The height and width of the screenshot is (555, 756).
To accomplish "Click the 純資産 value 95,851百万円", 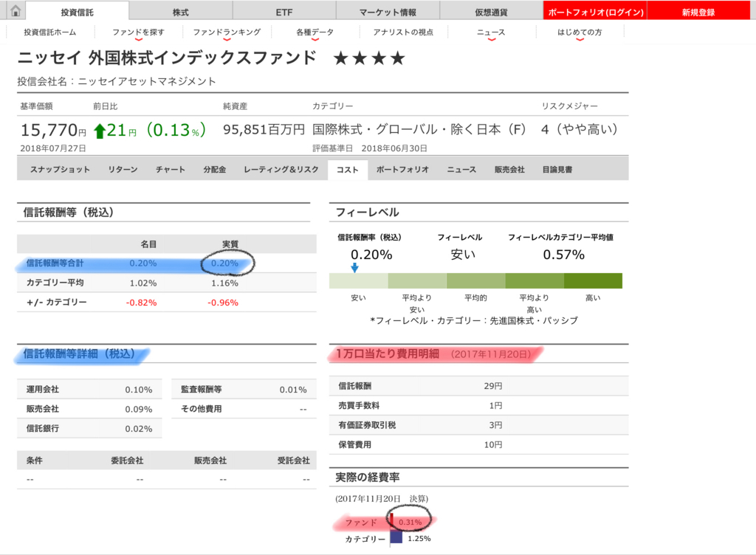I will click(x=264, y=130).
